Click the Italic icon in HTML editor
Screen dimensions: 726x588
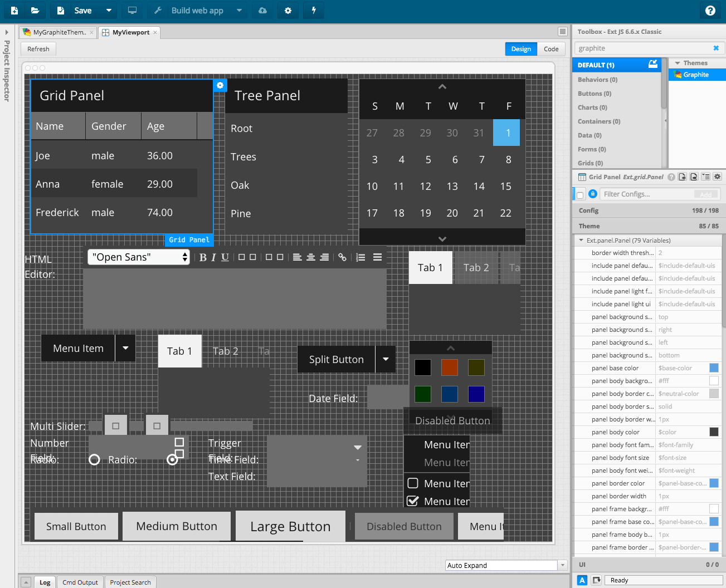point(213,257)
